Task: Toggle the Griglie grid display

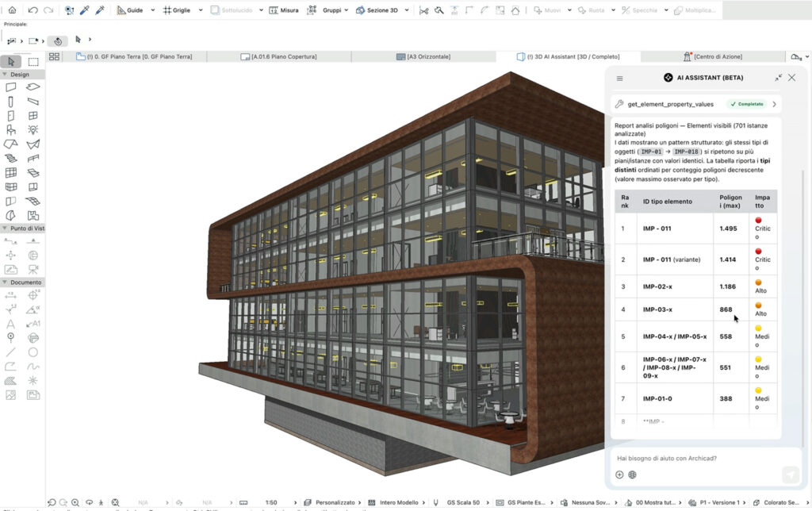Action: tap(177, 10)
